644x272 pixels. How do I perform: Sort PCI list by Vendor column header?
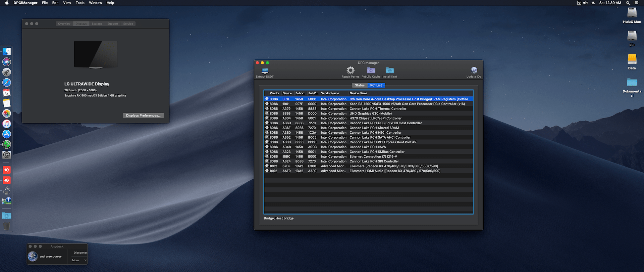274,93
